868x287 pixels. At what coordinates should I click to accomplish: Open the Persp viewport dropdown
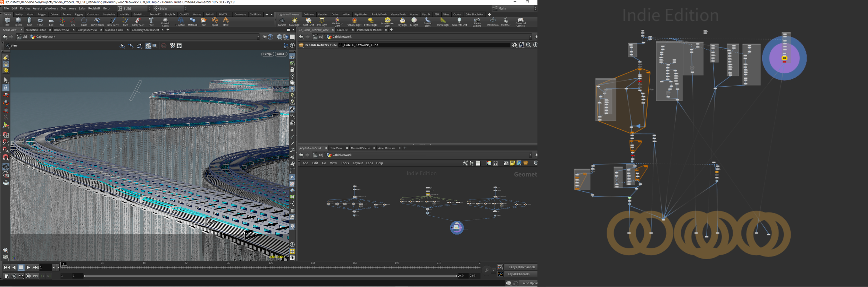point(268,54)
